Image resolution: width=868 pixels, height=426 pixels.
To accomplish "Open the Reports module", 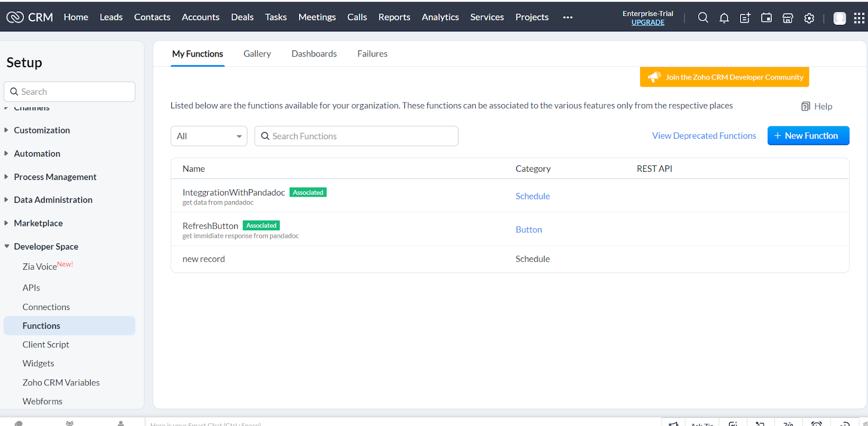I will (x=394, y=17).
